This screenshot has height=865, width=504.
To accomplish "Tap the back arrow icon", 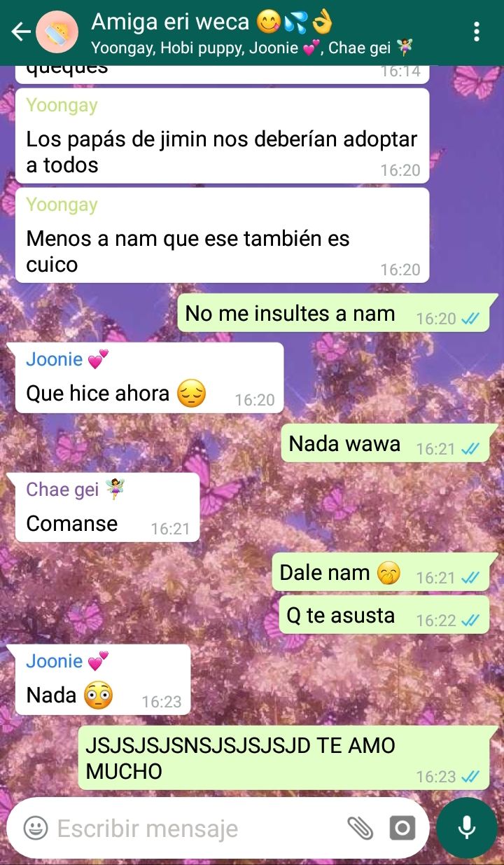I will coord(21,32).
